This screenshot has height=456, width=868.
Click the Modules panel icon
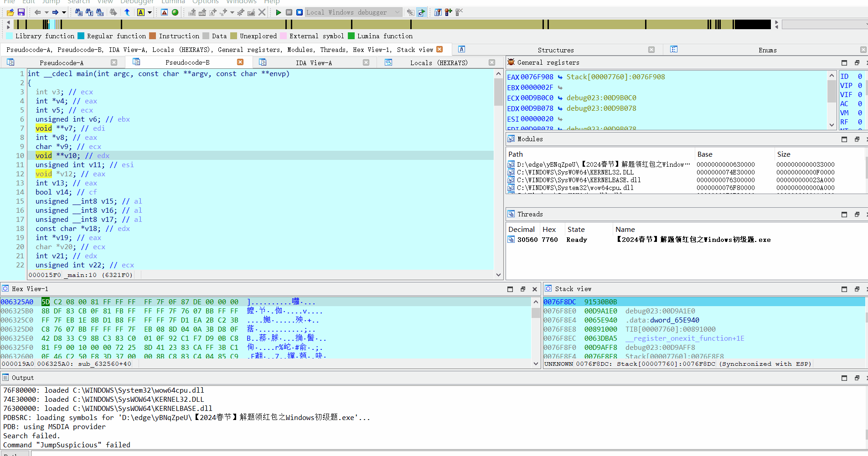[511, 139]
